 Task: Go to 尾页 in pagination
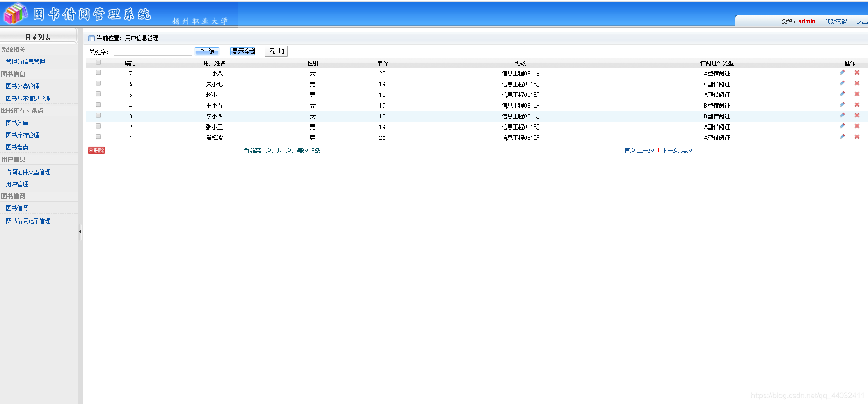click(687, 150)
